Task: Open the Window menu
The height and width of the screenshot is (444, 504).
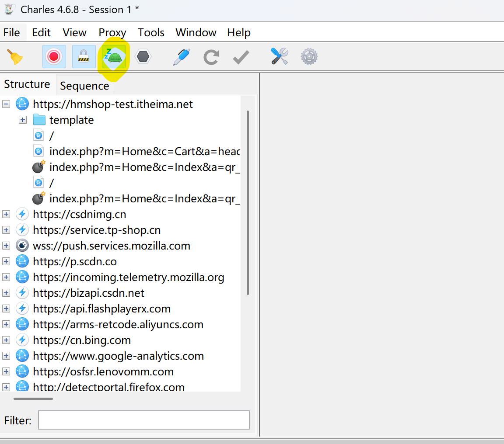Action: pyautogui.click(x=196, y=32)
